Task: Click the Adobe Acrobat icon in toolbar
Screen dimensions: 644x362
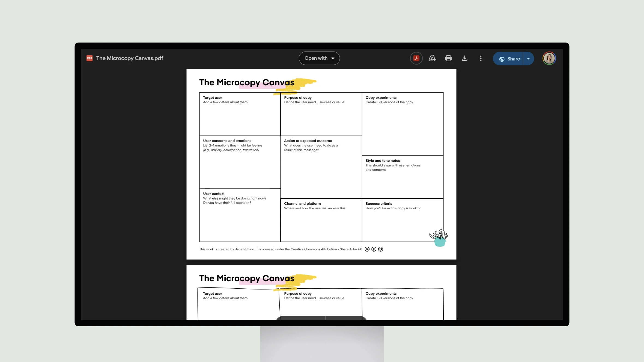Action: pyautogui.click(x=416, y=58)
